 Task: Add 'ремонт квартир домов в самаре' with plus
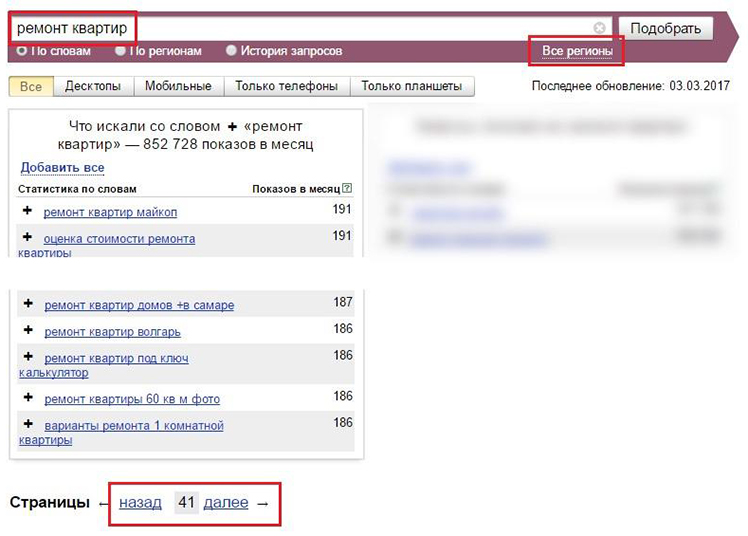tap(28, 304)
